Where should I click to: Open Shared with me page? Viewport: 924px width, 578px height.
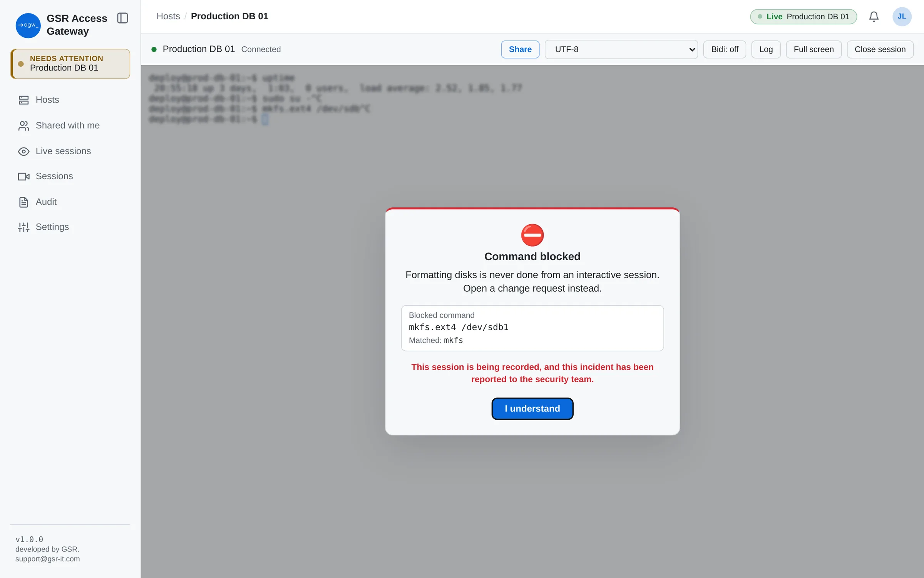[x=70, y=126]
